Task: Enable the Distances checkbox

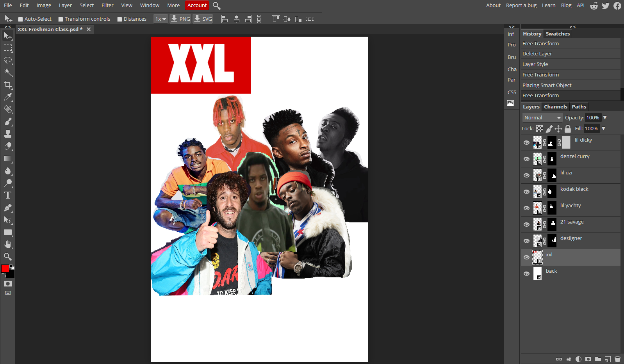Action: point(119,19)
